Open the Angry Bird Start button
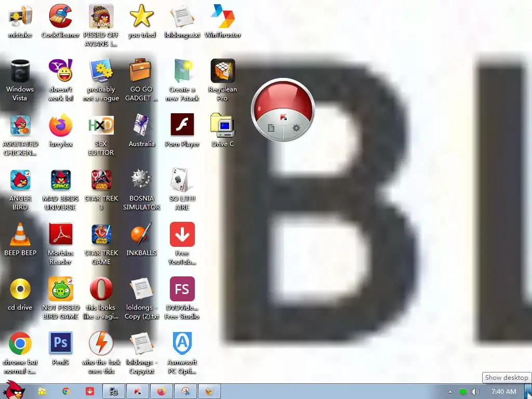 [13, 390]
